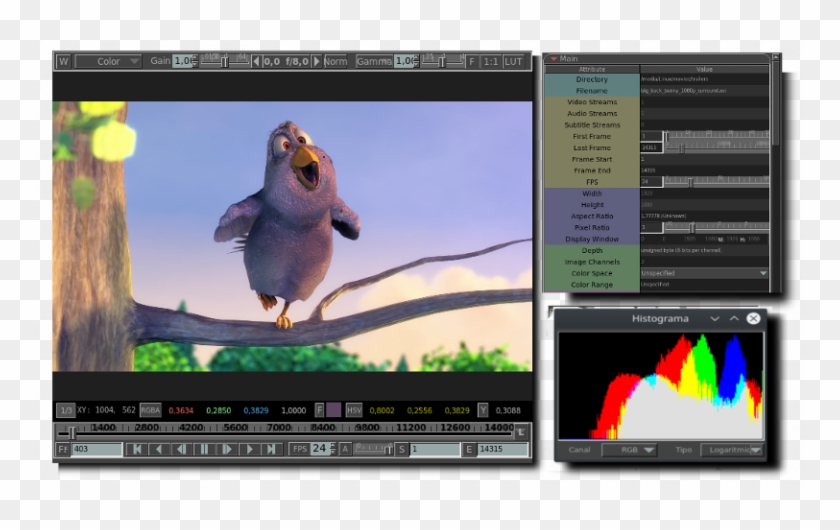Pause playback
The height and width of the screenshot is (530, 840).
click(204, 449)
